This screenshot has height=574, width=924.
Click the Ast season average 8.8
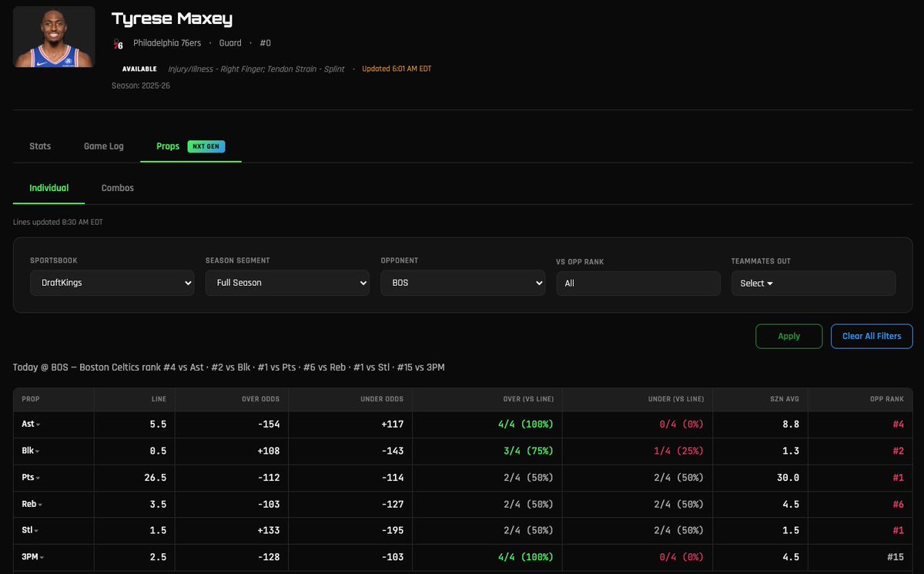pos(791,425)
